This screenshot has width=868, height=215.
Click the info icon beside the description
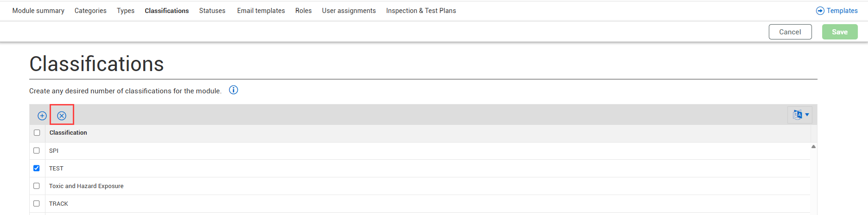234,90
